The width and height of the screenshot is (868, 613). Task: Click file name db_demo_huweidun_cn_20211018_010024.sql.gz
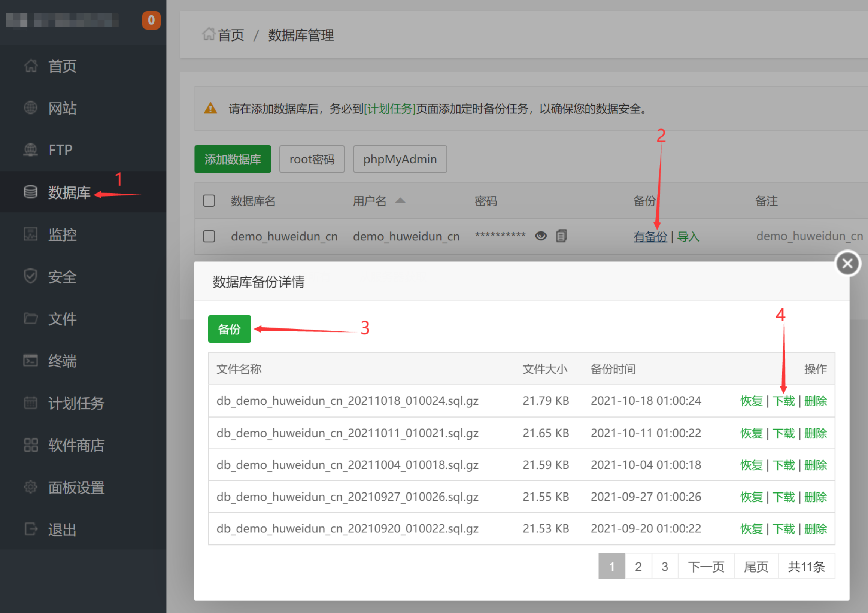click(x=347, y=400)
